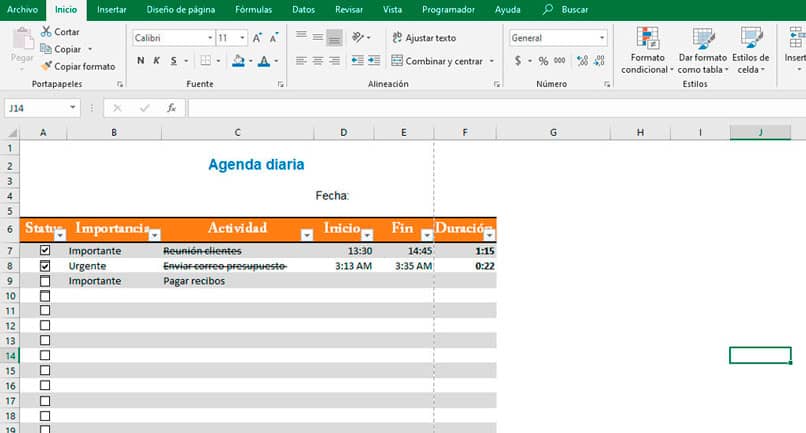Decrease font size with smaller A
This screenshot has width=806, height=433.
[273, 38]
